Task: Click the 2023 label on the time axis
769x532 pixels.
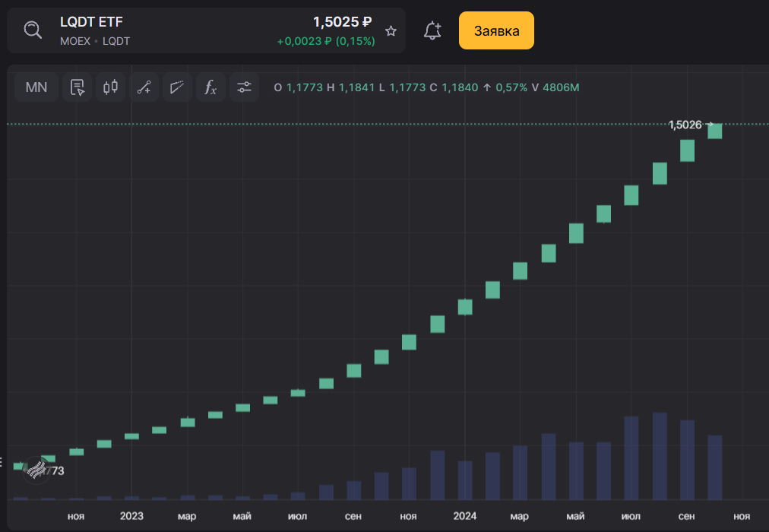Action: (x=131, y=516)
